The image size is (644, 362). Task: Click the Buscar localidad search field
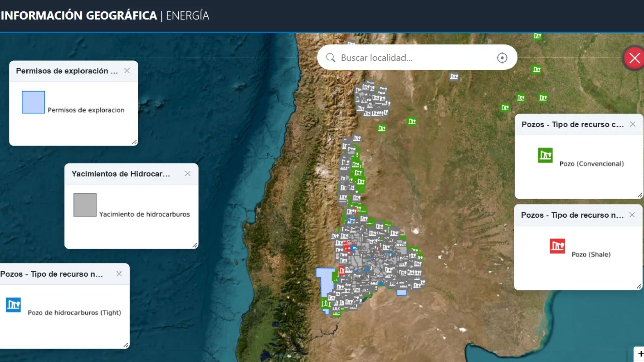[417, 57]
